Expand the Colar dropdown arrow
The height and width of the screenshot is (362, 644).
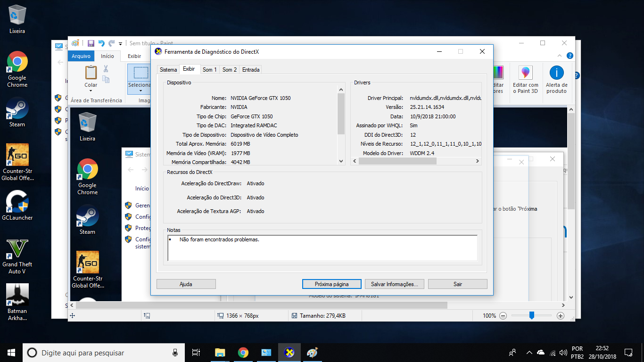(x=91, y=91)
